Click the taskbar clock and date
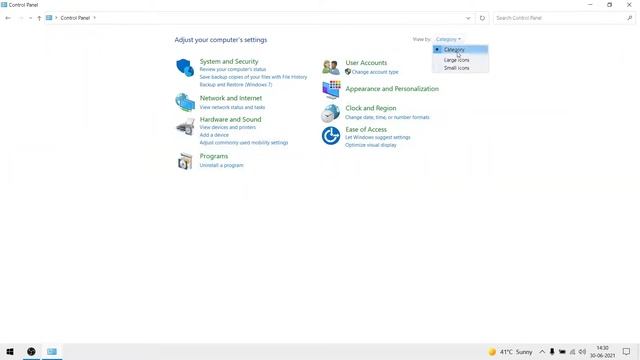 pyautogui.click(x=602, y=351)
